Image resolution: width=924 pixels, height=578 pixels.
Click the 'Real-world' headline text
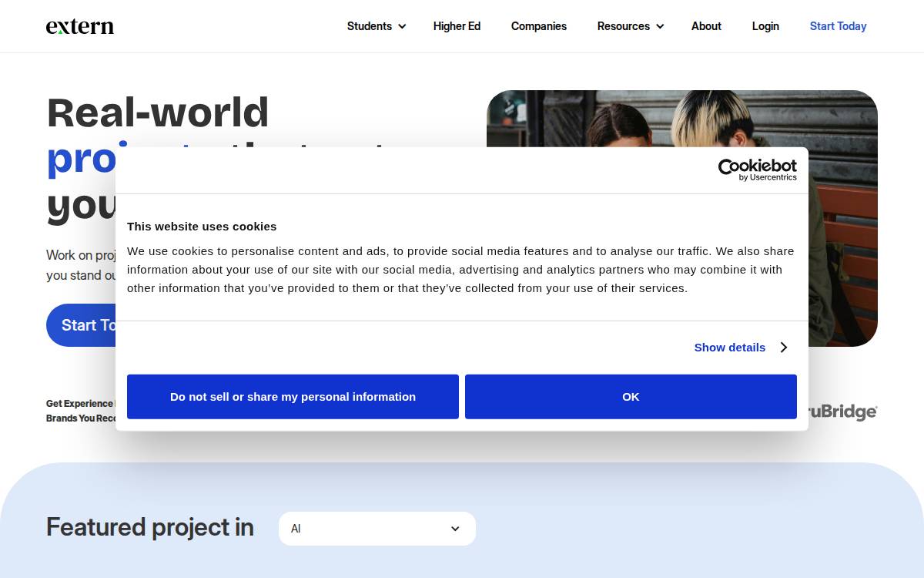[158, 113]
